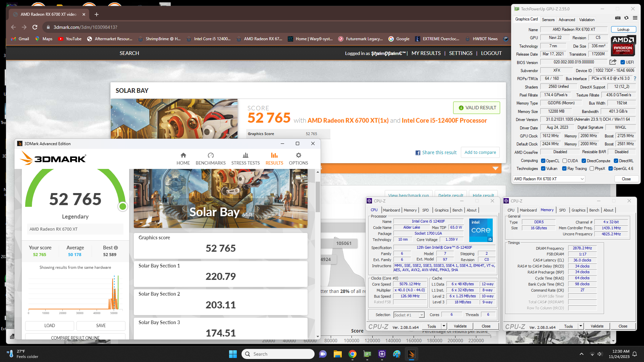Click browser reload icon
This screenshot has width=644, height=362.
35,27
